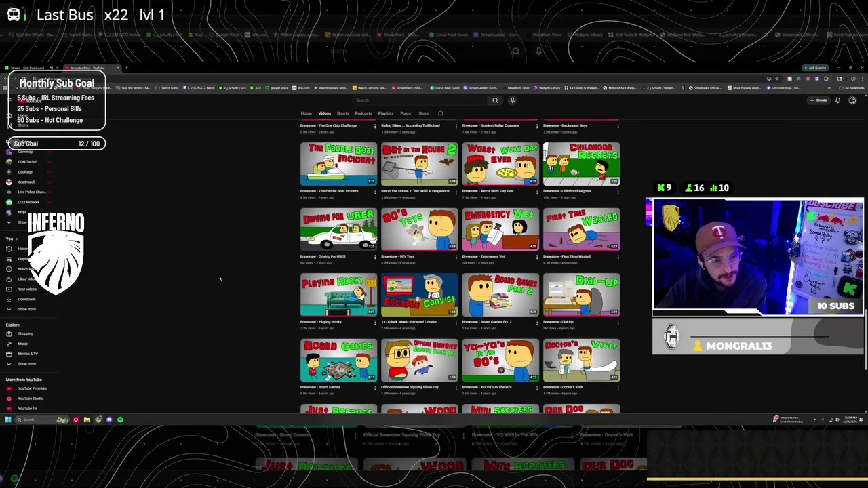Image resolution: width=868 pixels, height=488 pixels.
Task: Switch to channel Home tab
Action: 307,113
